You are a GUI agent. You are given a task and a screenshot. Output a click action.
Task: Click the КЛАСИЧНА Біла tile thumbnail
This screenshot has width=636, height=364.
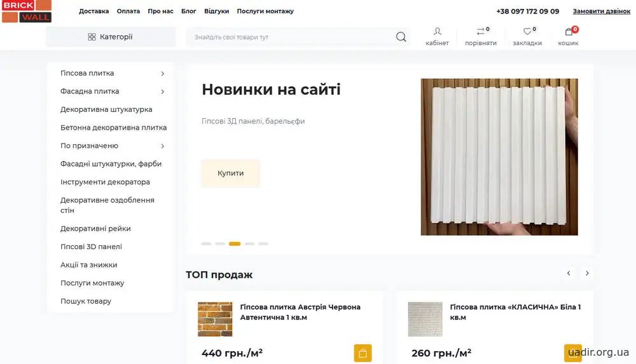(425, 319)
